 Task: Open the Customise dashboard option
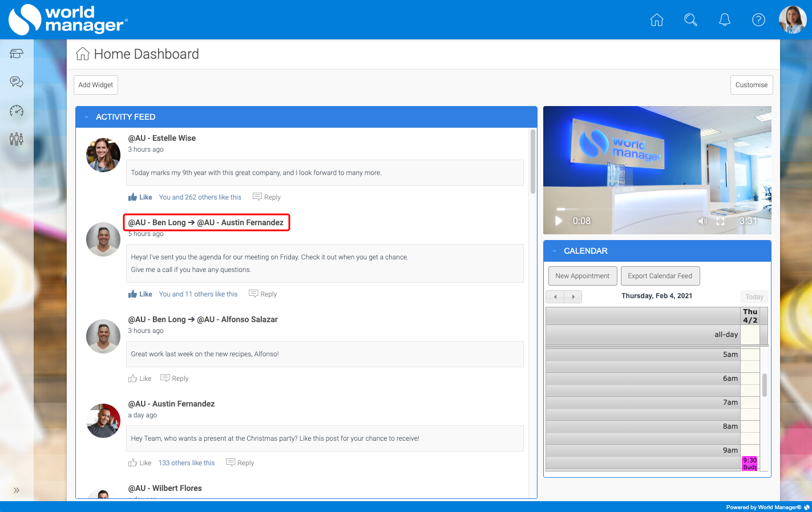click(751, 84)
